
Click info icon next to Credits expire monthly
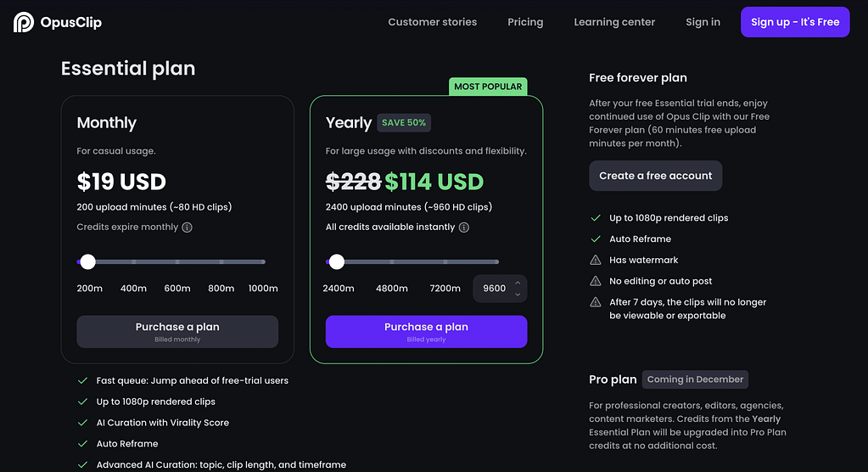point(188,228)
